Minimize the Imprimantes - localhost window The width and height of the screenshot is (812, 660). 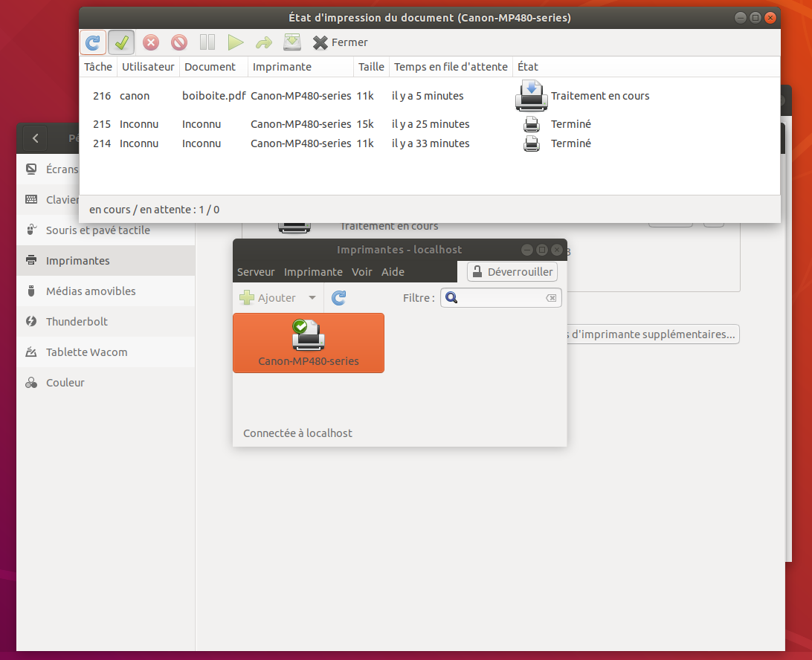527,250
